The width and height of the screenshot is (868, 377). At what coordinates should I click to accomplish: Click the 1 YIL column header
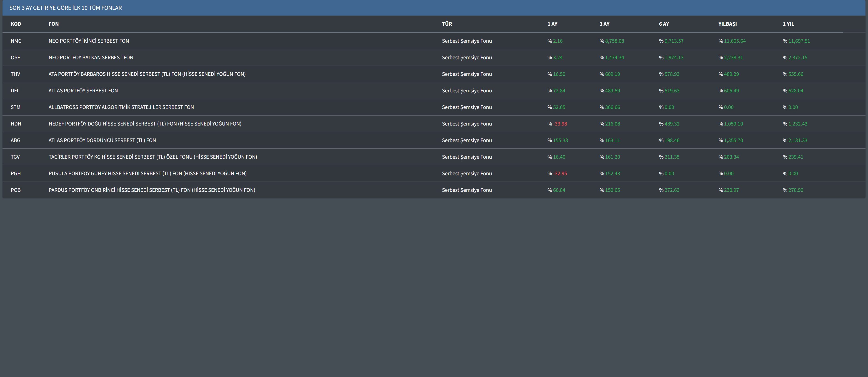(788, 24)
